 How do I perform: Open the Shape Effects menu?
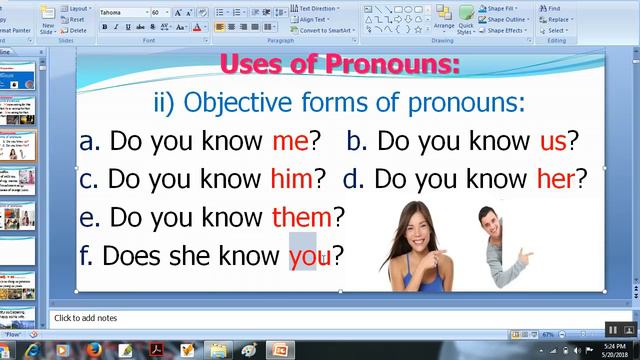(x=502, y=30)
